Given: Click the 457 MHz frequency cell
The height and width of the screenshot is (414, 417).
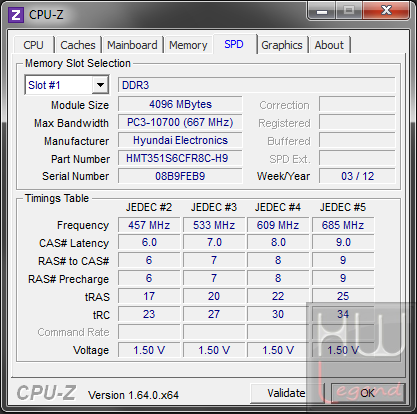Looking at the screenshot, I should tap(149, 225).
